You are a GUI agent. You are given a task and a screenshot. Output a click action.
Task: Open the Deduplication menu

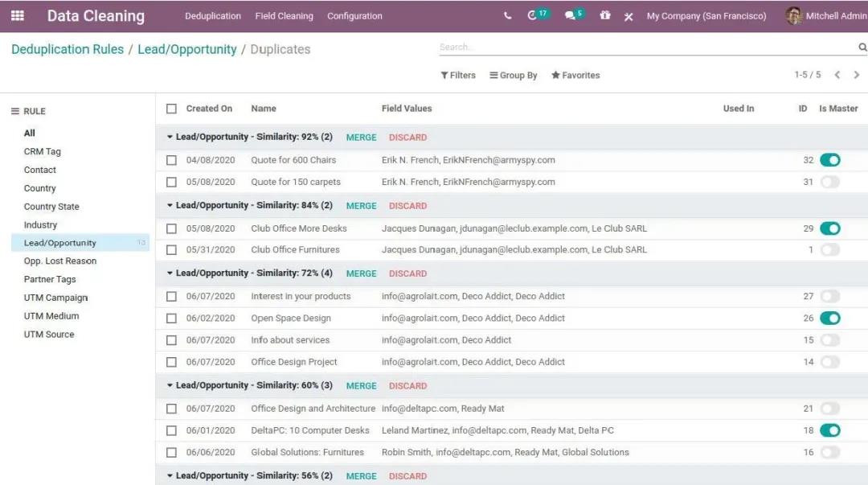coord(212,16)
